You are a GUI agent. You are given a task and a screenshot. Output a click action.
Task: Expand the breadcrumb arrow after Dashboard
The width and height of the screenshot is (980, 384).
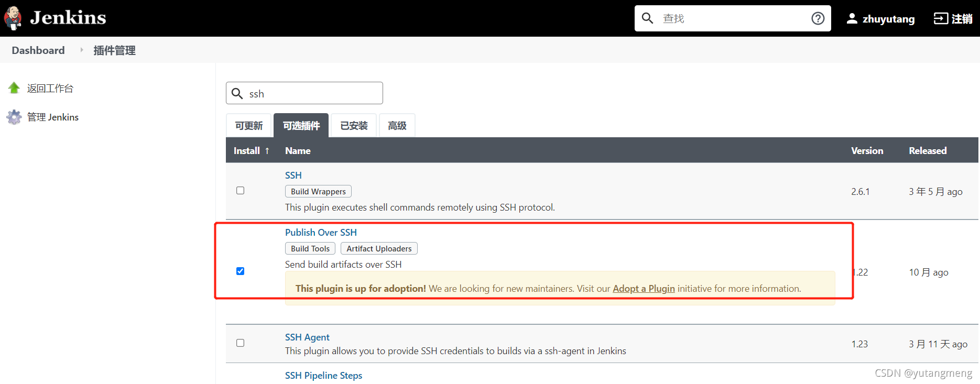point(82,50)
